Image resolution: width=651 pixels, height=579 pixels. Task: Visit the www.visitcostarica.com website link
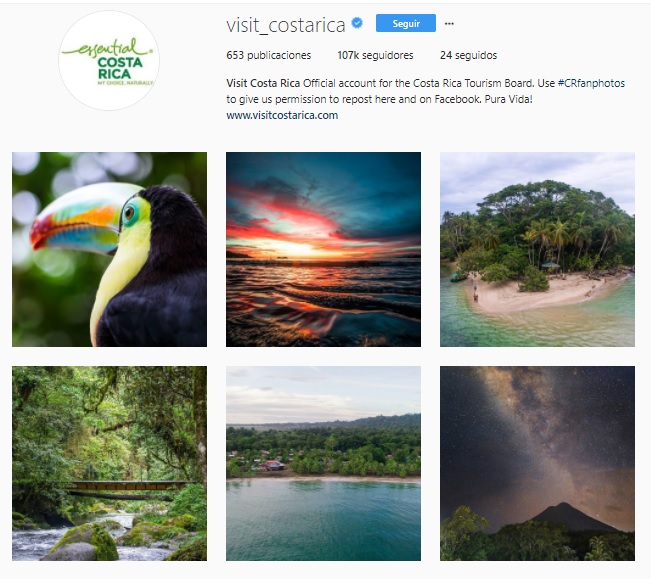(282, 115)
